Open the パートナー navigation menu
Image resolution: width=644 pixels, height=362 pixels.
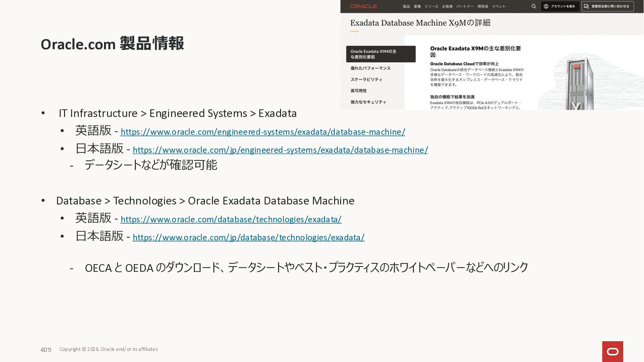[465, 6]
